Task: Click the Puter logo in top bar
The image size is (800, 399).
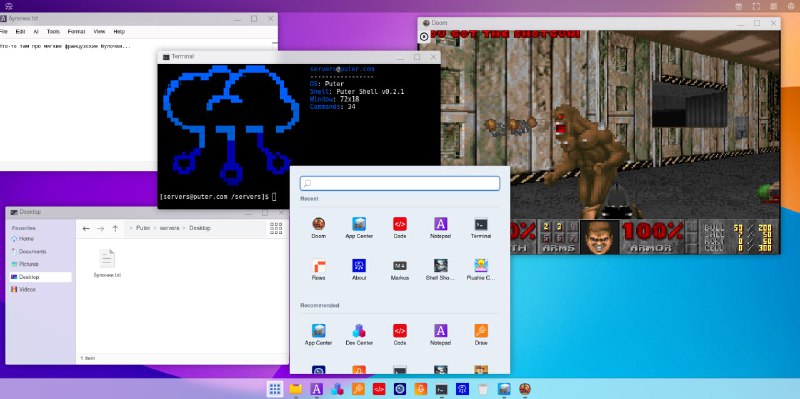Action: (9, 6)
